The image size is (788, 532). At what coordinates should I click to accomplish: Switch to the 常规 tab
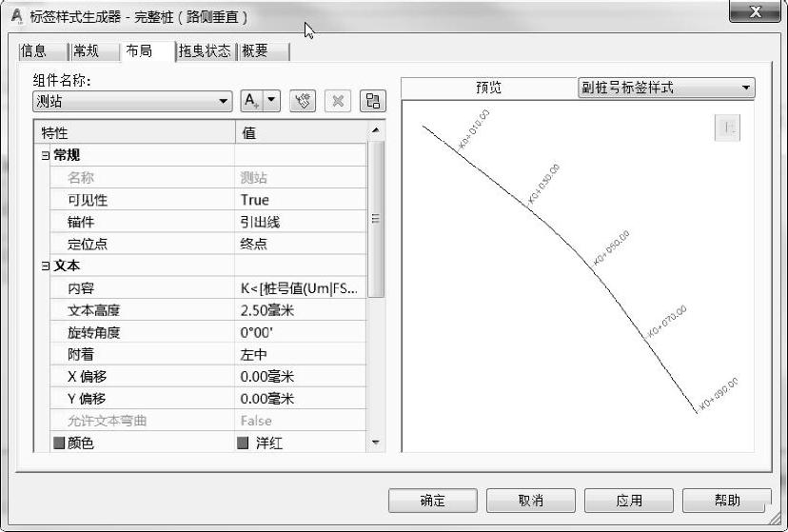pyautogui.click(x=94, y=51)
